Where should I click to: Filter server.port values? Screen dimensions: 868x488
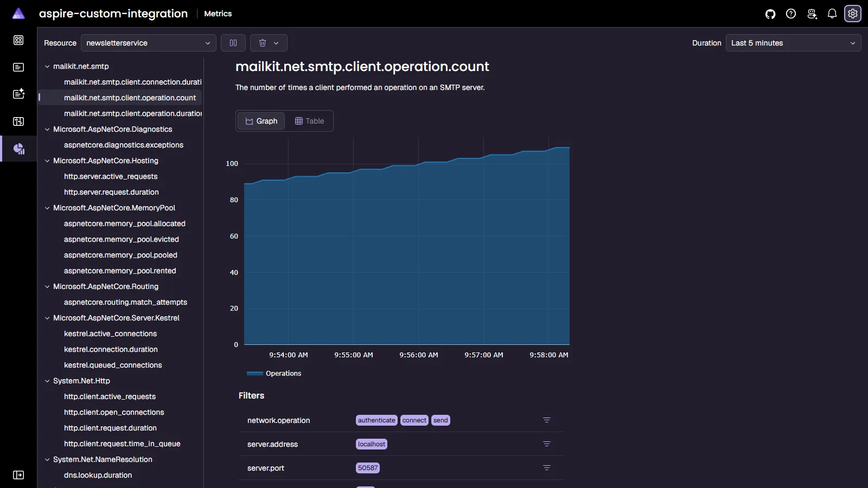point(547,468)
